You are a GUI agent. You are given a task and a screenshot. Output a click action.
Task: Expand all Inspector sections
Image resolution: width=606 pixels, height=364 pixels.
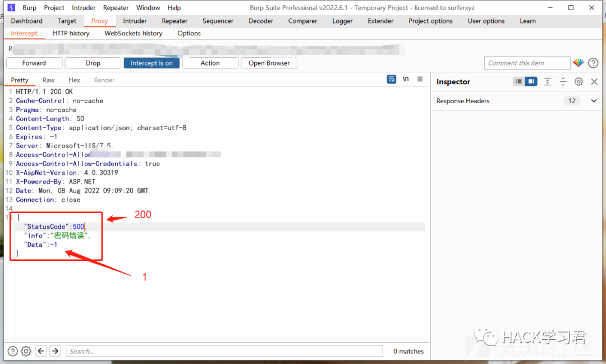point(547,81)
